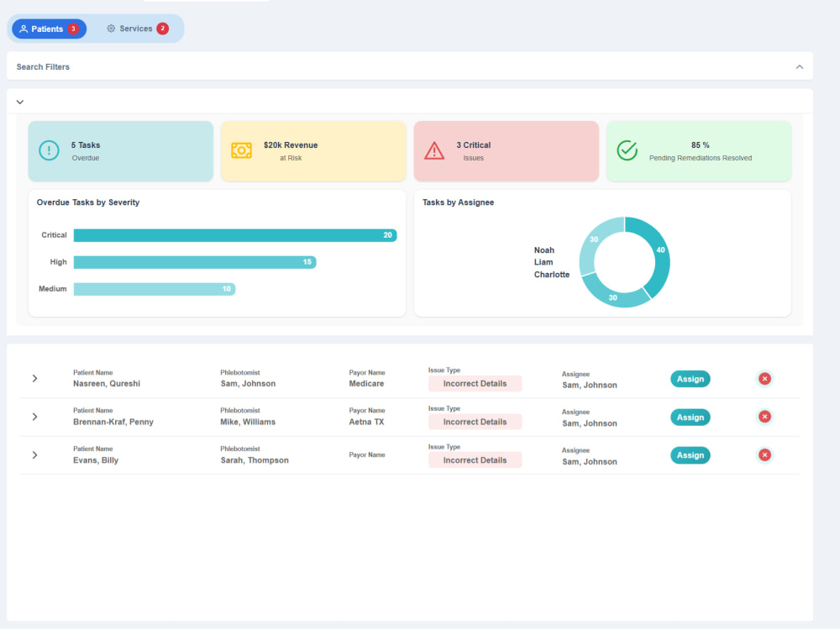Screen dimensions: 840x630
Task: Click phlebotomist Mike, Williams
Action: point(248,423)
